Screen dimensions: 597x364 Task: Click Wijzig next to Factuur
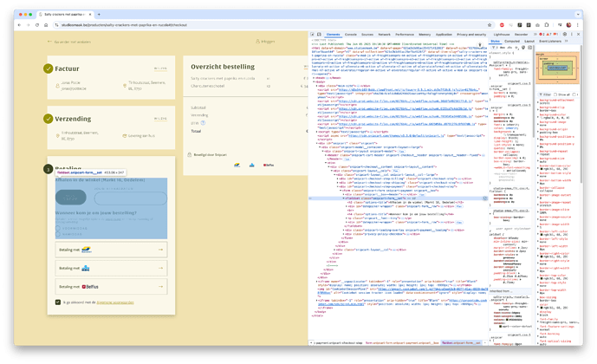click(160, 68)
